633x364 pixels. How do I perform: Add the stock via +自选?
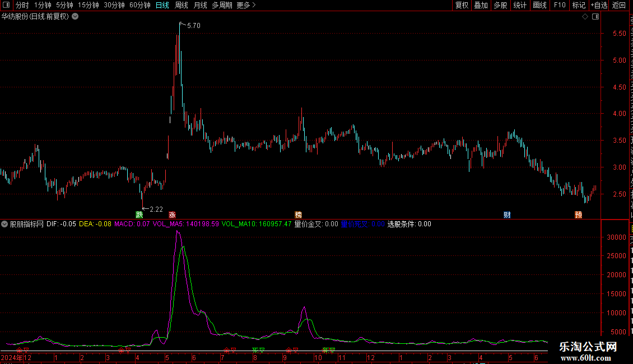(x=599, y=5)
